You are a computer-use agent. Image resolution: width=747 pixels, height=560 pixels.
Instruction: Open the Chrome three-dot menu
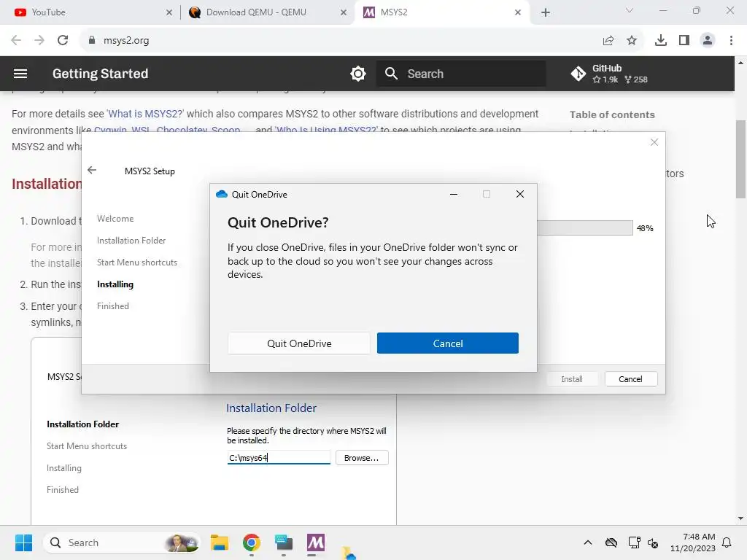point(731,41)
